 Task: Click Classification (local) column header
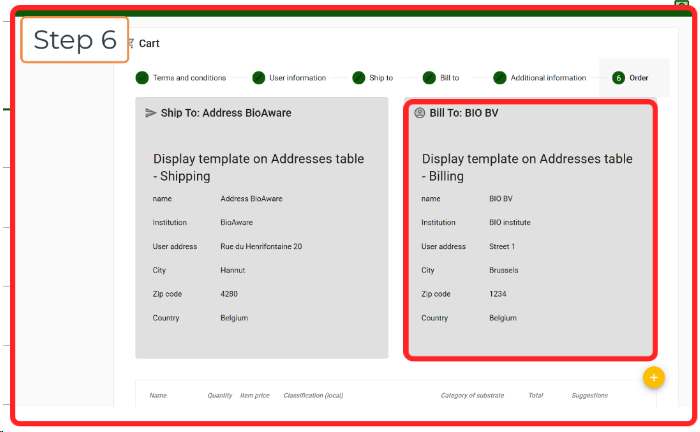tap(313, 395)
